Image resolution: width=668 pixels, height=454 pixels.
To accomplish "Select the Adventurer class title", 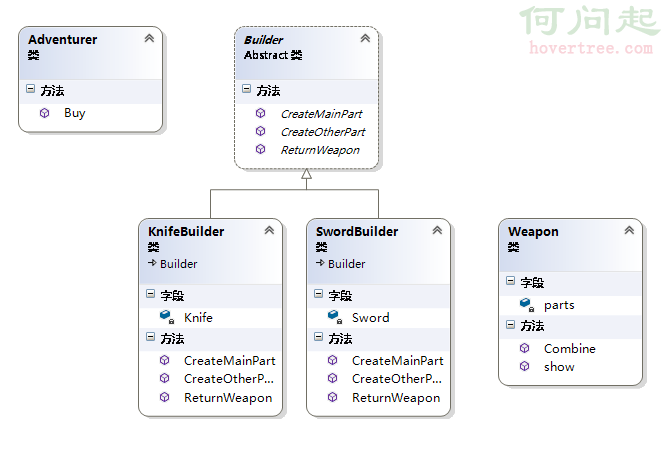I will 63,40.
